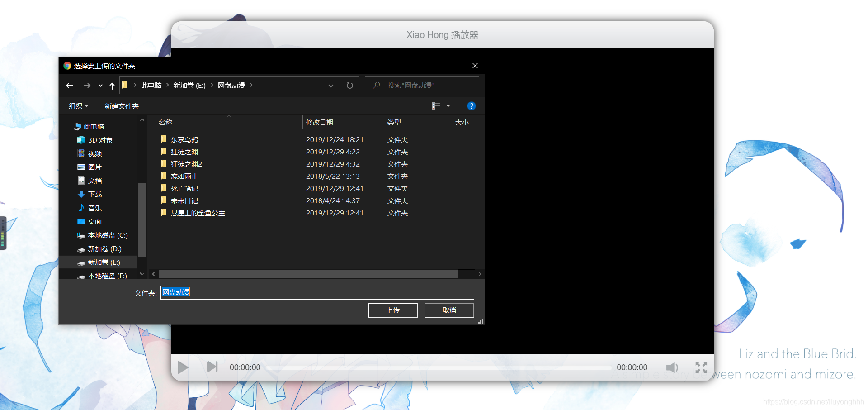Click the dialog's Chrome icon in the title bar
This screenshot has height=410, width=868.
click(x=67, y=66)
